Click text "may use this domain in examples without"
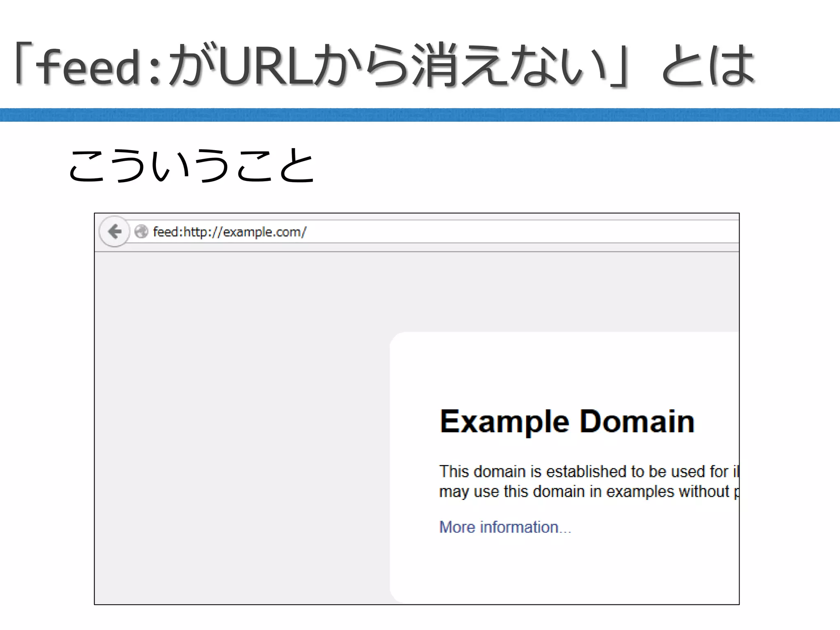Screen dimensions: 840x630 click(x=584, y=491)
